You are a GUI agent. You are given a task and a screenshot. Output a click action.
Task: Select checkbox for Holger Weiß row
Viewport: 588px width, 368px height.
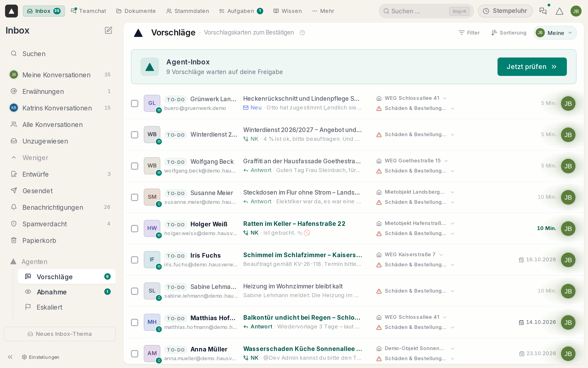(x=135, y=229)
